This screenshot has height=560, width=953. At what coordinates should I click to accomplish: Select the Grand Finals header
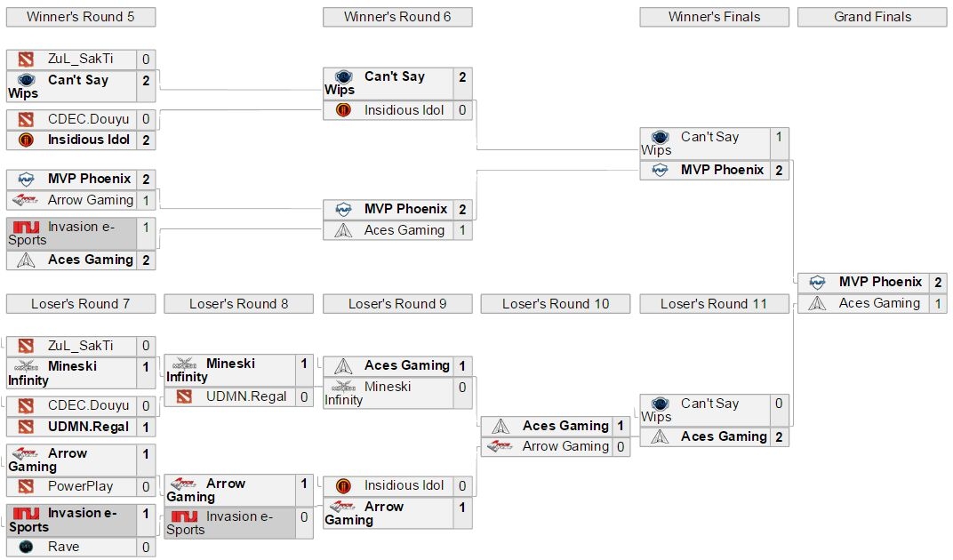tap(872, 17)
